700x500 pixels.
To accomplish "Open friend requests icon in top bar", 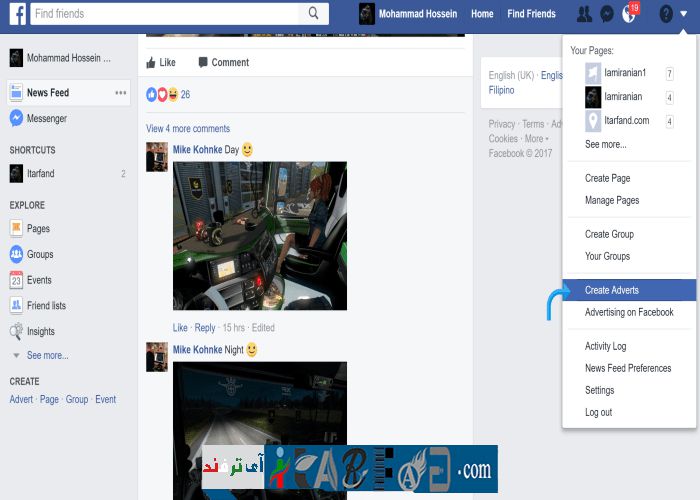I will [x=584, y=14].
